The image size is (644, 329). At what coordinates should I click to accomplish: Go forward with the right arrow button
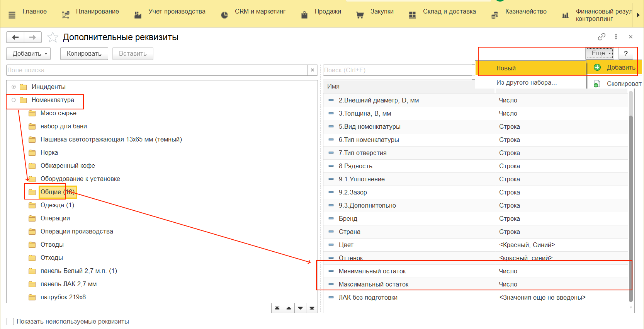tap(33, 37)
